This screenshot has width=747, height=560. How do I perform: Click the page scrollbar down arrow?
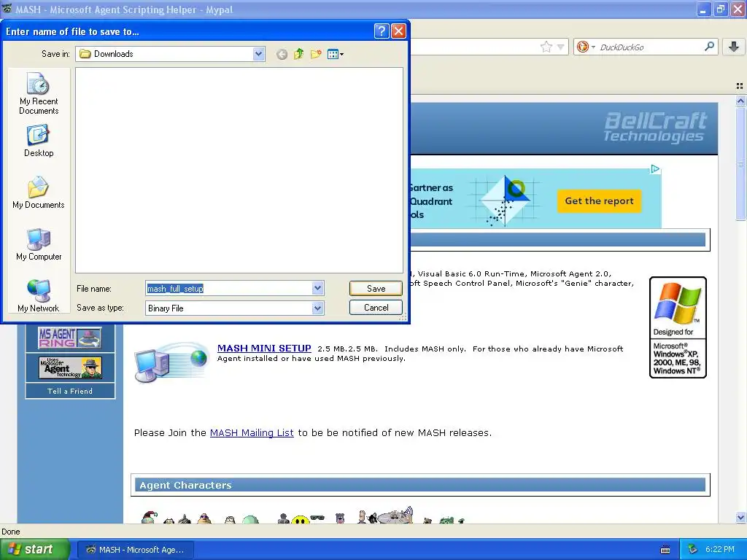pos(740,517)
